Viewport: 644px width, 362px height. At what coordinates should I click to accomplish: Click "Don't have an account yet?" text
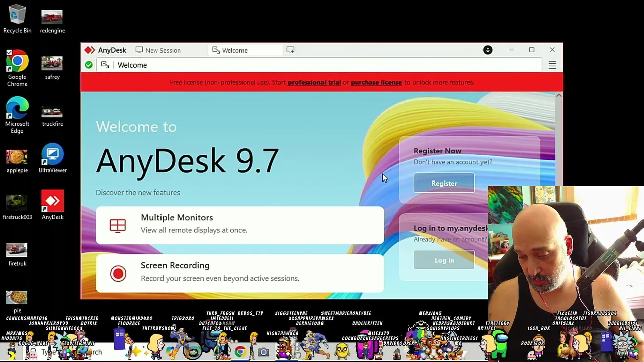click(452, 162)
